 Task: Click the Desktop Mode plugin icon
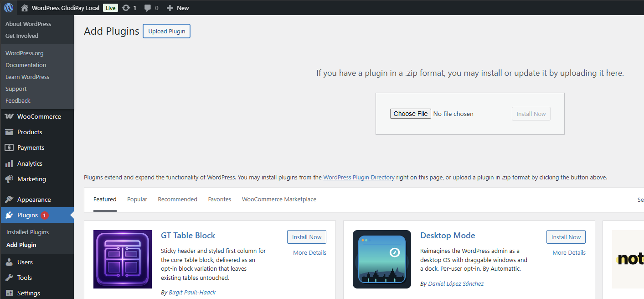coord(382,259)
